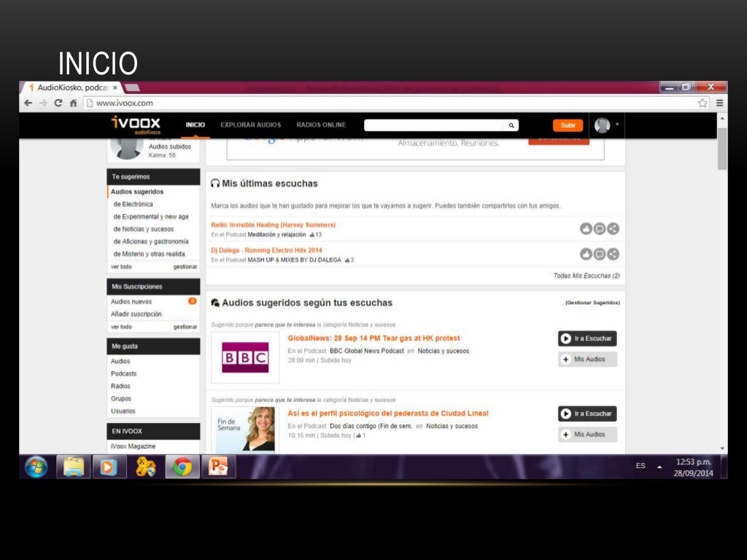
Task: Comment on the Dj Dalega Running Electro Hits audio
Action: pos(600,254)
